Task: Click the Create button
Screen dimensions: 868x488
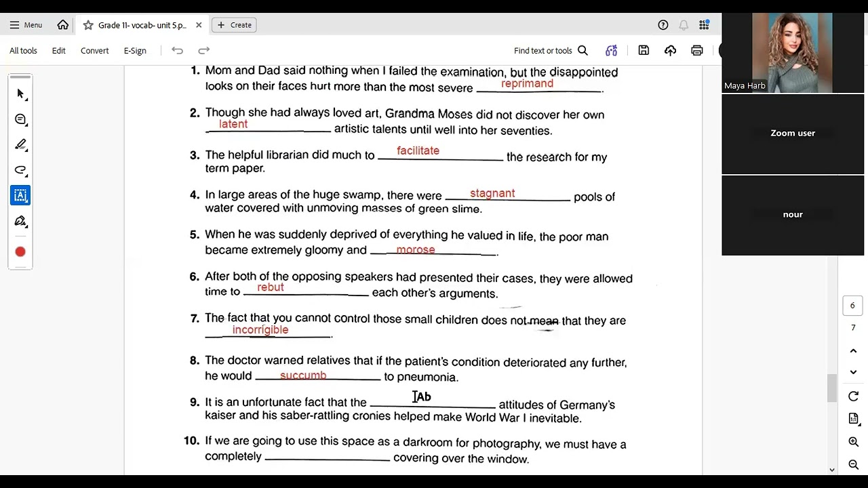Action: click(x=234, y=25)
